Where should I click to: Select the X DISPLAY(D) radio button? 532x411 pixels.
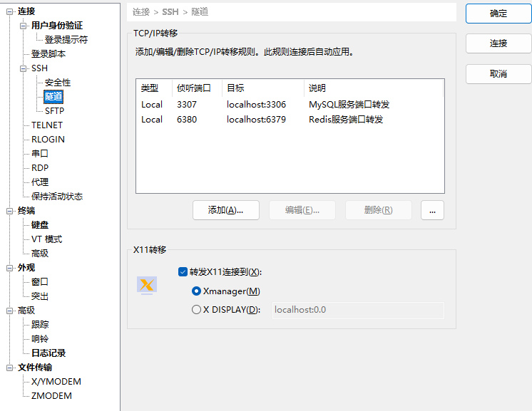(x=196, y=310)
